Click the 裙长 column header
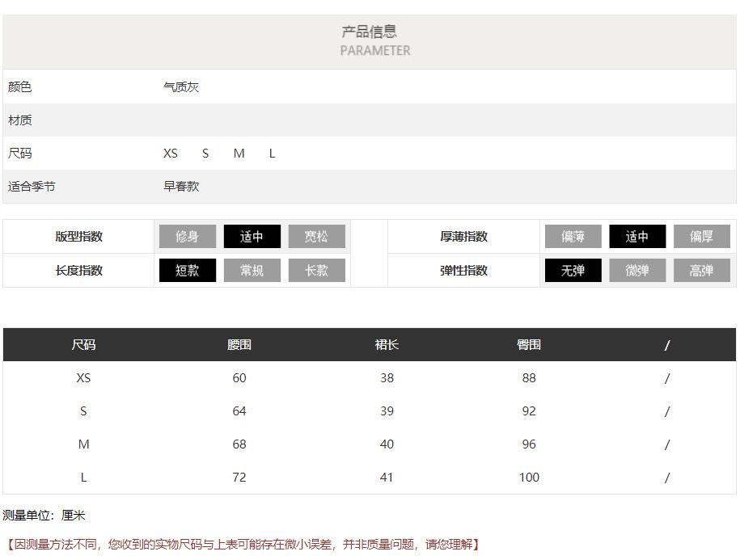 point(387,345)
